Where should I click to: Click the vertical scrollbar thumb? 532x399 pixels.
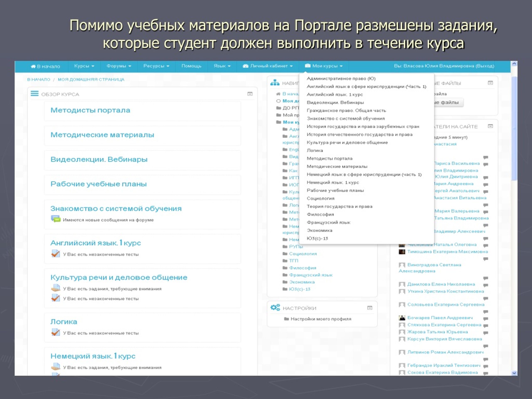coord(514,128)
